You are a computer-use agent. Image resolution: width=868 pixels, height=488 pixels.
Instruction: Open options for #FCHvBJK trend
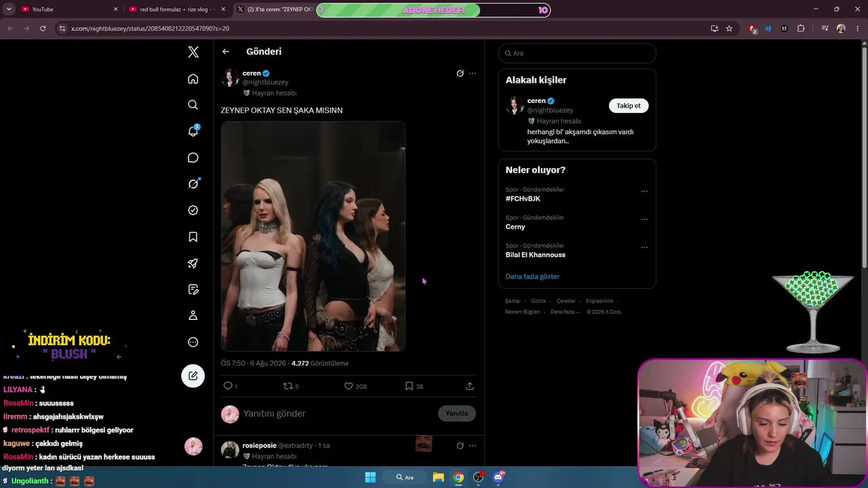coord(644,191)
